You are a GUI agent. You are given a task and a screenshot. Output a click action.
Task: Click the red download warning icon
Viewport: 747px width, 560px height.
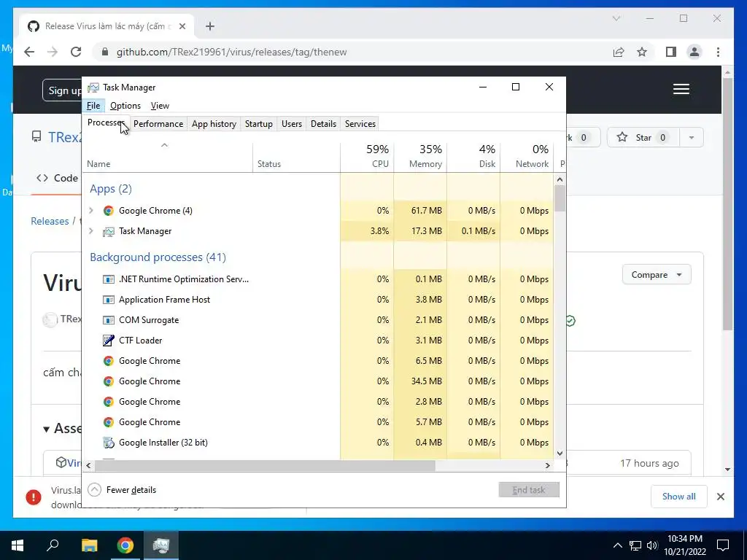pos(34,497)
